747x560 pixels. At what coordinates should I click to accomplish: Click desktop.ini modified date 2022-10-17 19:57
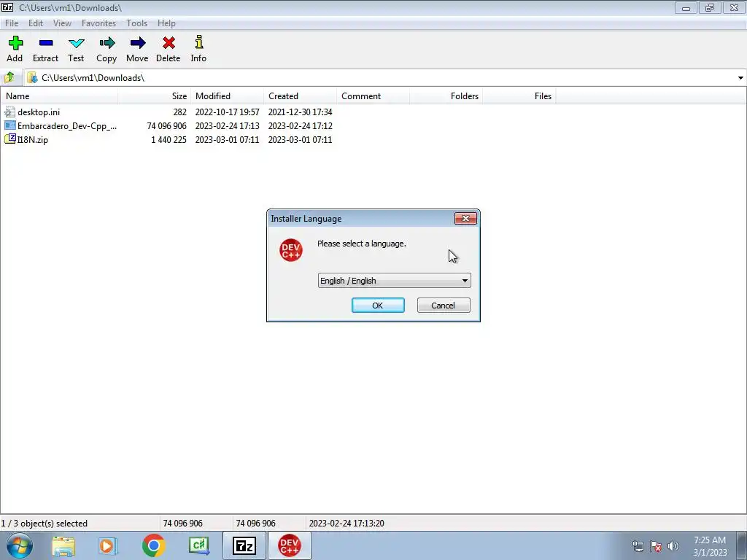pos(228,112)
